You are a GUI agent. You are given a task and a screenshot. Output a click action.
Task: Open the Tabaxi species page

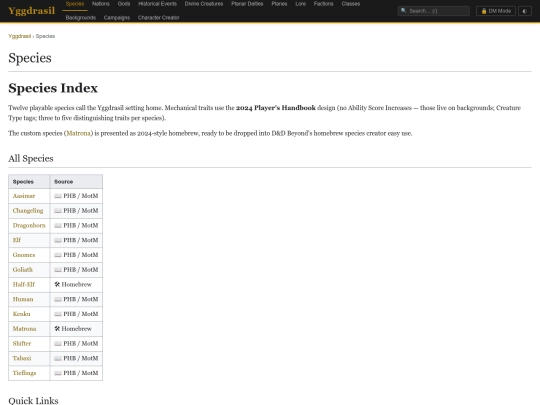[22, 359]
